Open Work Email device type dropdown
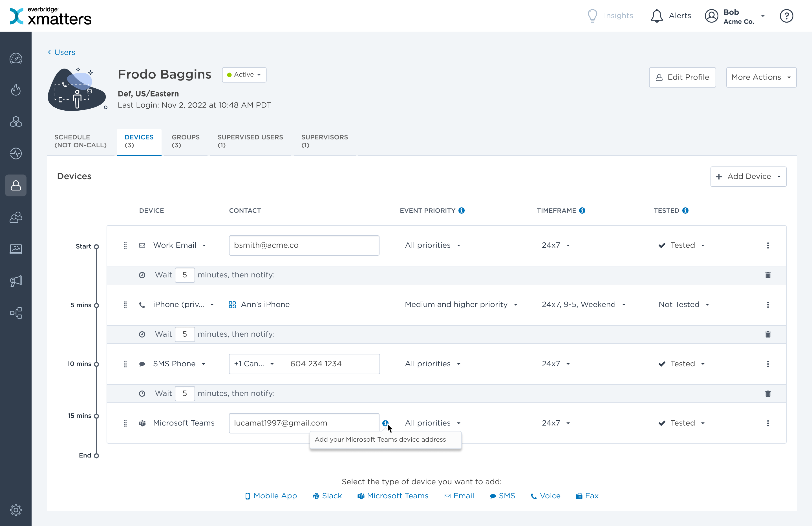The width and height of the screenshot is (812, 526). (x=180, y=245)
